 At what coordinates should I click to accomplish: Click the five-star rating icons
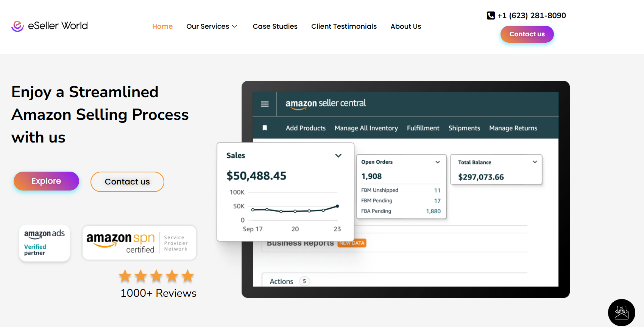pos(156,276)
